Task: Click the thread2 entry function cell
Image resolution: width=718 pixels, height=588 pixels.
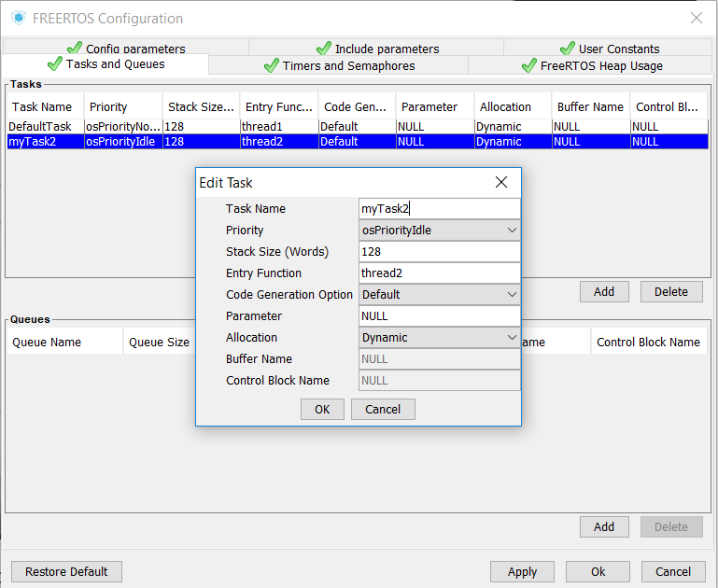Action: 279,141
